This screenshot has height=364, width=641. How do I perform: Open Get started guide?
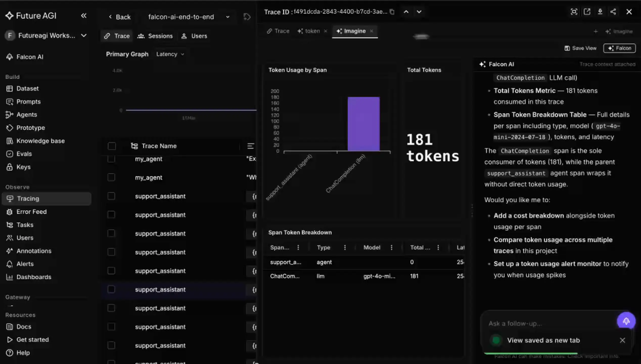27,339
